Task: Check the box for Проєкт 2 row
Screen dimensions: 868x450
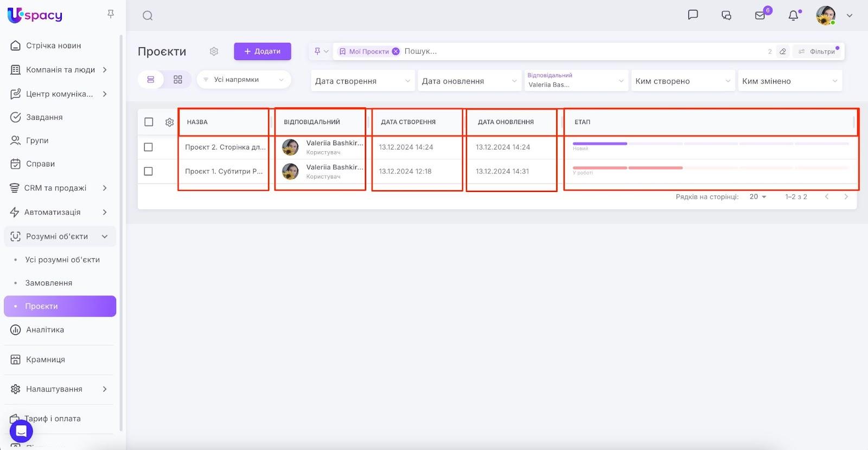Action: 149,147
